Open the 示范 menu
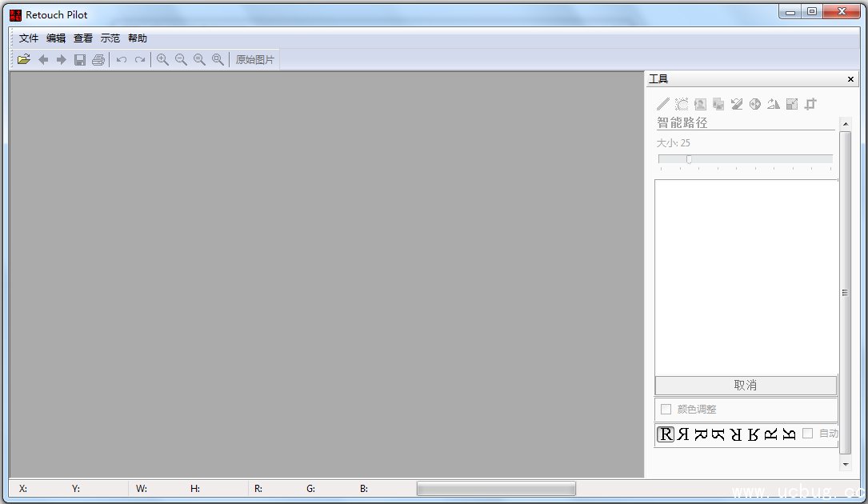Screen dimensions: 868x504 point(110,38)
